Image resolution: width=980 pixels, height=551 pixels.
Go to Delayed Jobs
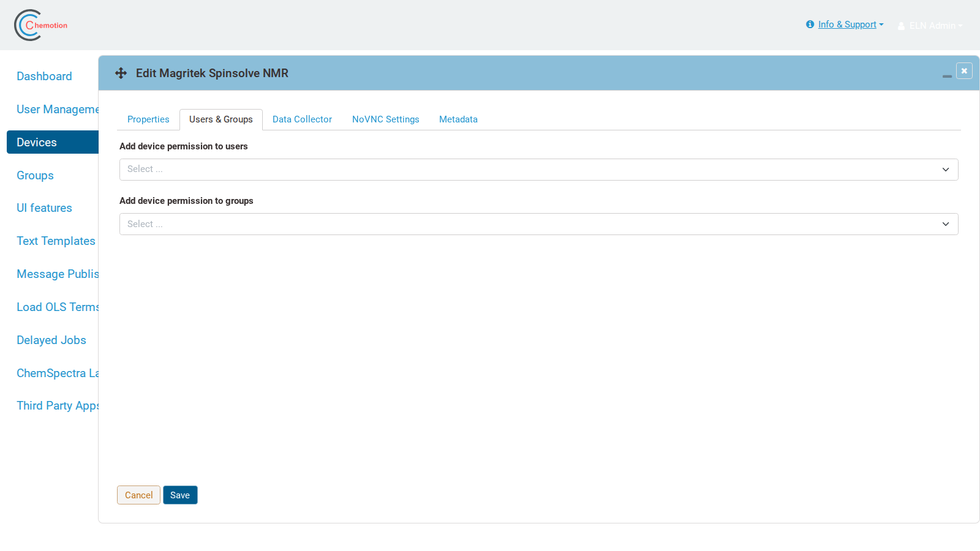[51, 340]
